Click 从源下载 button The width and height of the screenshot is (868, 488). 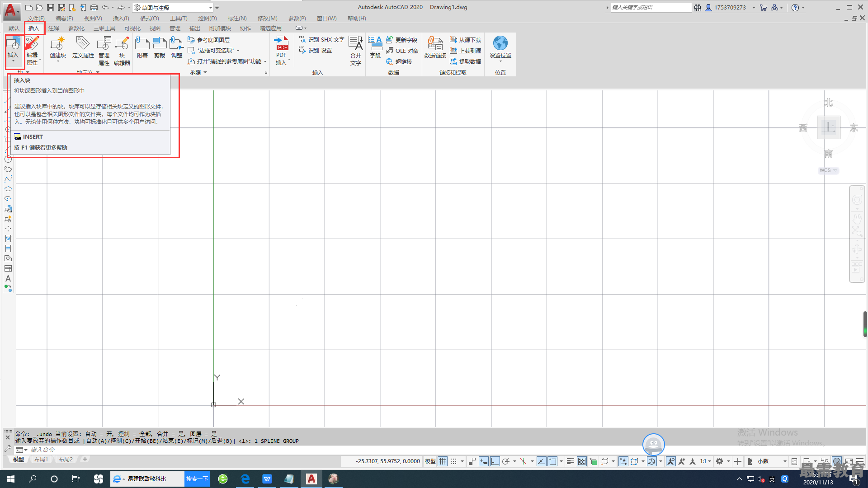coord(465,40)
